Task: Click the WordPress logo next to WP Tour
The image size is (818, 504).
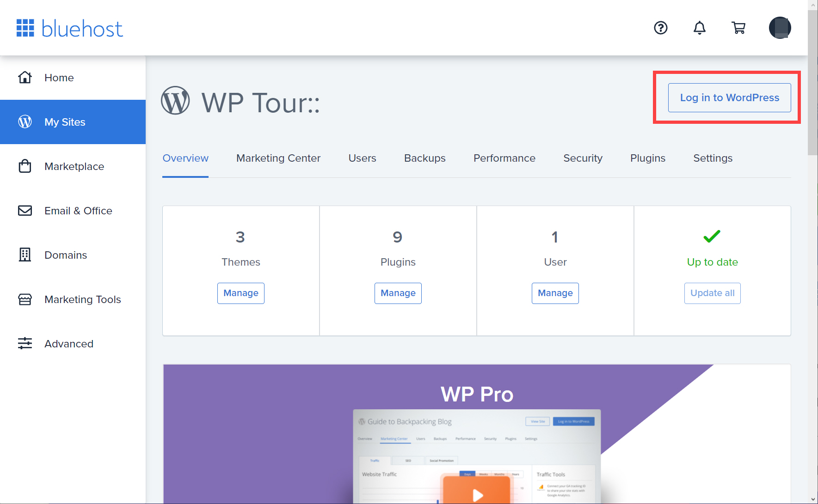Action: [x=175, y=101]
